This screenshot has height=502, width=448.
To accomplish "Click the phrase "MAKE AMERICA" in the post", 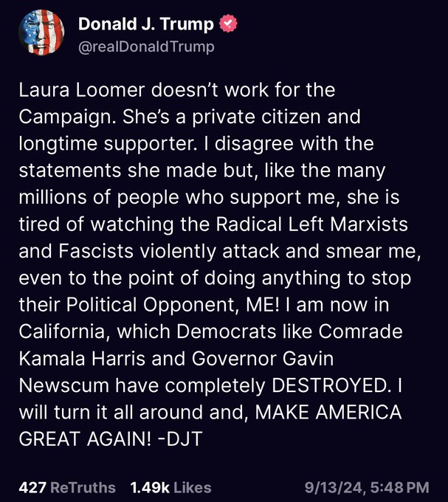I will pyautogui.click(x=328, y=412).
